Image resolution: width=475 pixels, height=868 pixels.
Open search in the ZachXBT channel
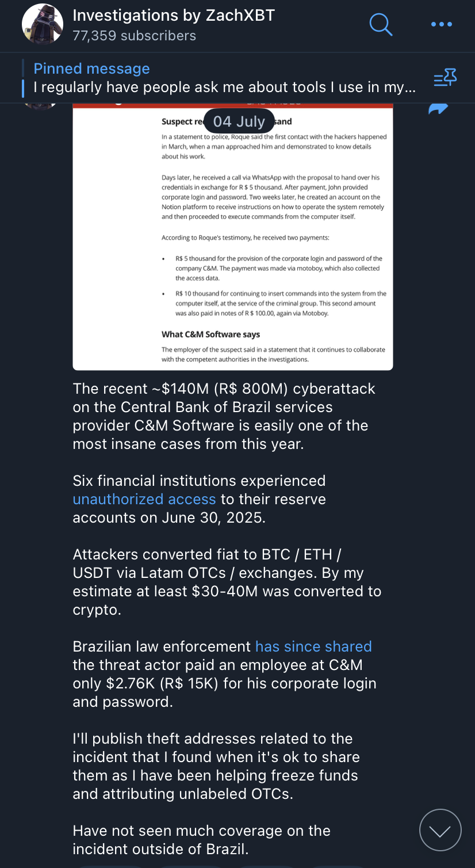pyautogui.click(x=380, y=24)
